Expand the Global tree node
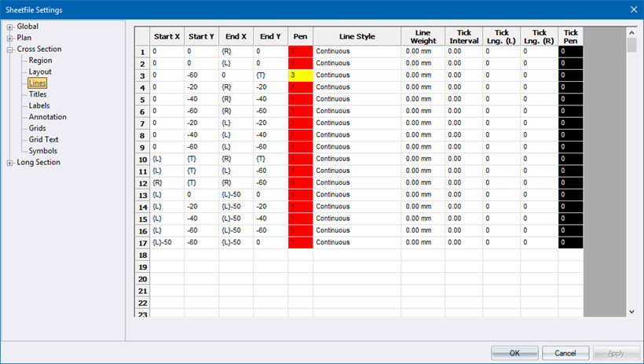 10,27
